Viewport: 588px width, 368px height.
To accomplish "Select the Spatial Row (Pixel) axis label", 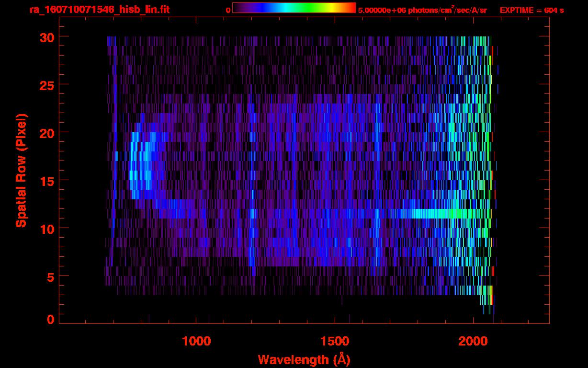I will point(22,170).
